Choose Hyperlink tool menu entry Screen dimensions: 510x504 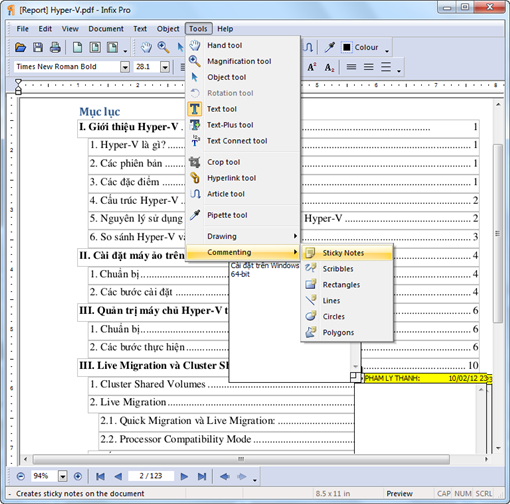click(x=243, y=178)
